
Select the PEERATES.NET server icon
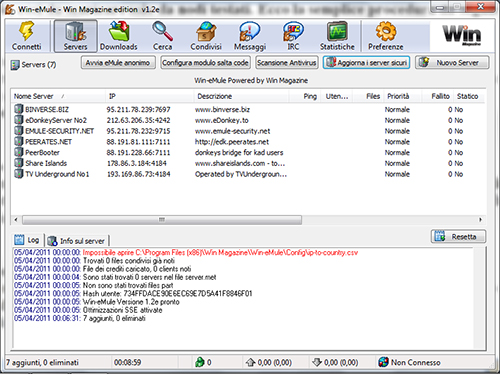click(19, 141)
